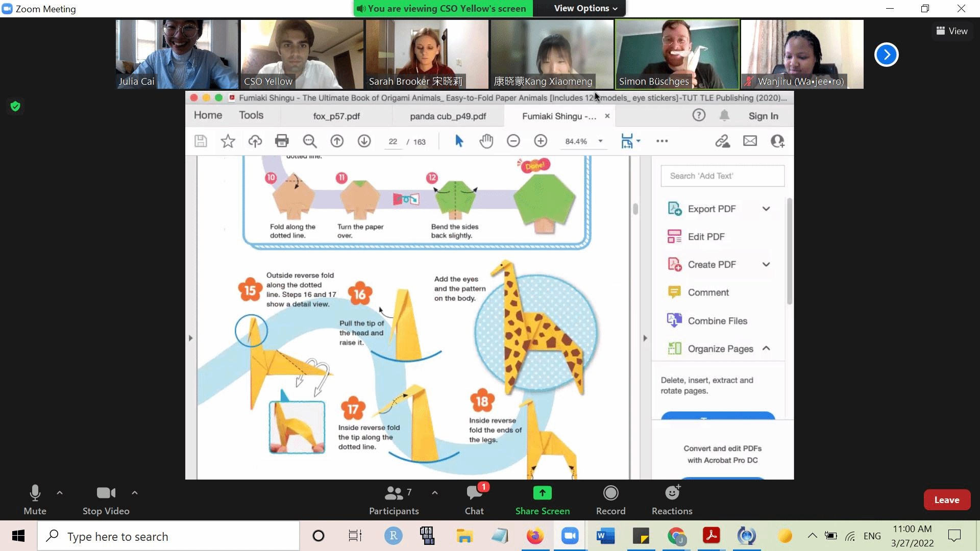980x551 pixels.
Task: Expand the left navigation pane arrow
Action: click(191, 338)
